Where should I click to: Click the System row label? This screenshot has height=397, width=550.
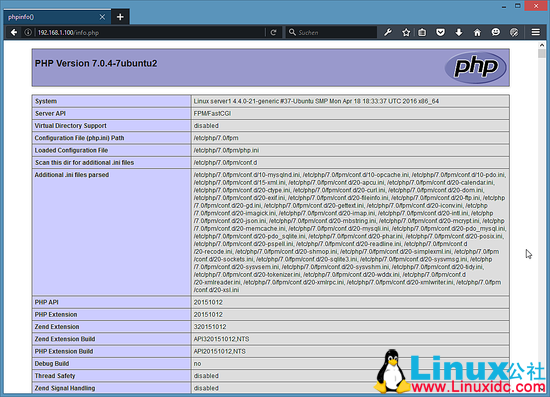[x=46, y=101]
